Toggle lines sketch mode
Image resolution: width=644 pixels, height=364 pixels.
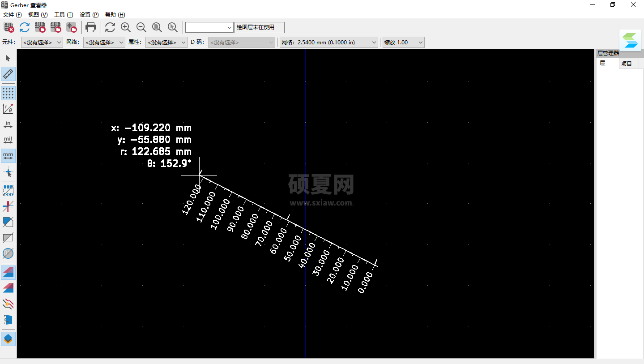click(8, 206)
